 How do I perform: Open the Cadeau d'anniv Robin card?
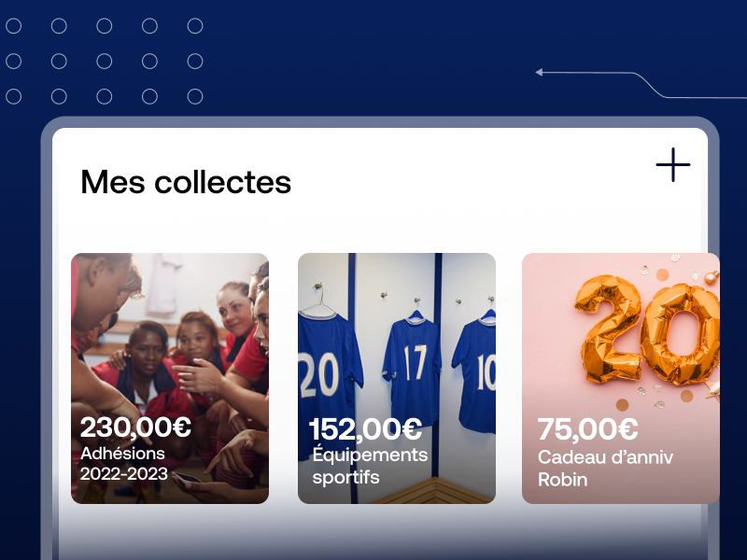(621, 378)
